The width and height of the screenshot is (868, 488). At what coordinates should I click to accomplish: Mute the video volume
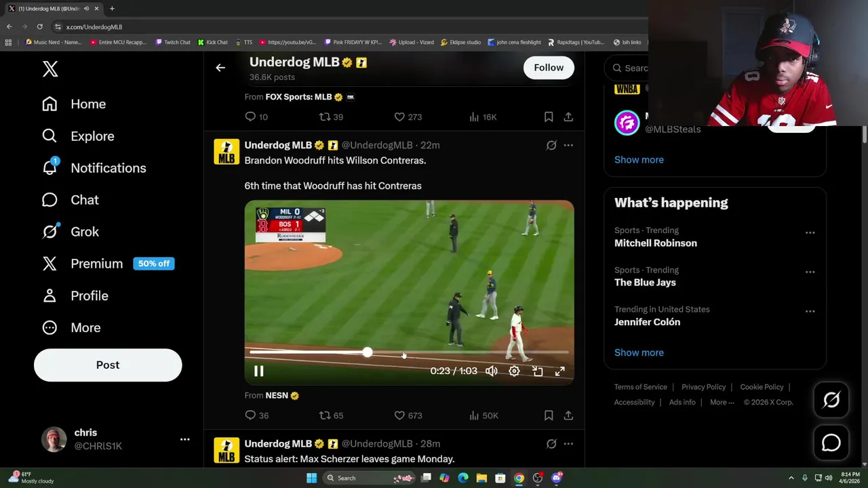(491, 371)
